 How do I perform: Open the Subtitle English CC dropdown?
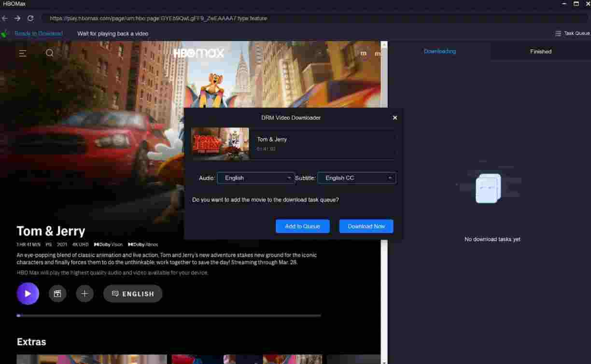(x=357, y=178)
